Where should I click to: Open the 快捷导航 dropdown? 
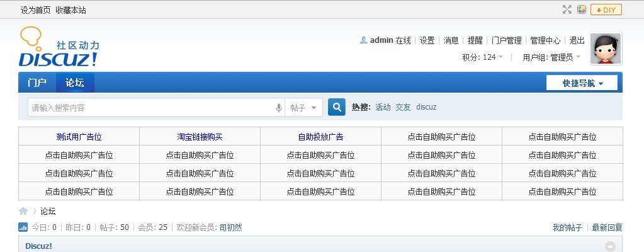582,83
